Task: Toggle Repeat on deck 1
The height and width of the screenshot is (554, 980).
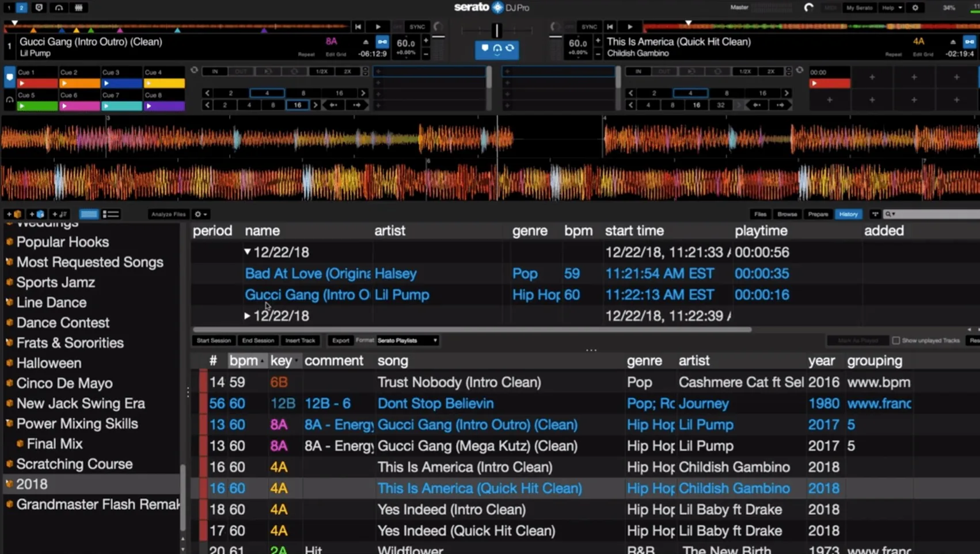Action: [x=306, y=54]
